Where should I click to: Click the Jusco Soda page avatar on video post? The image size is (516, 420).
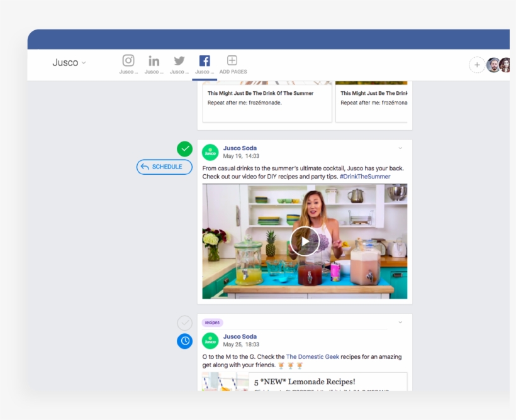click(211, 151)
